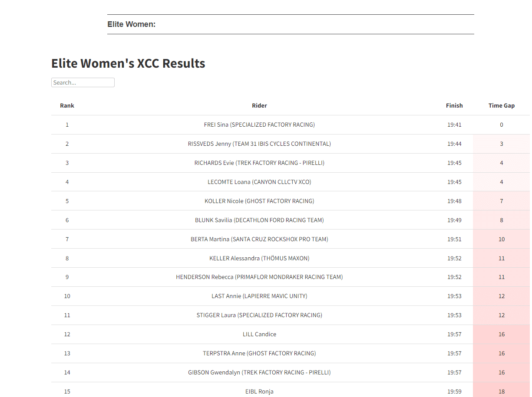532x397 pixels.
Task: Sort table by Time Gap column header
Action: [502, 105]
